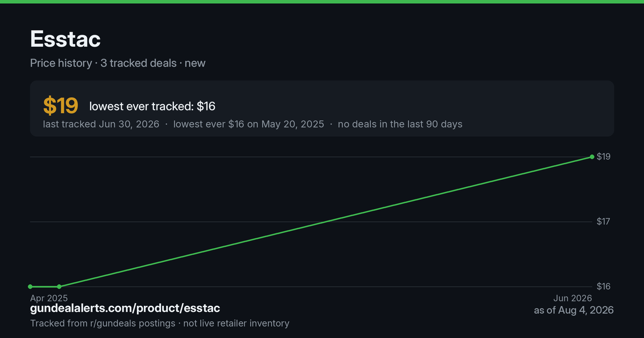Image resolution: width=644 pixels, height=338 pixels.
Task: Click 'lowest ever $16 on May 20, 2025' text
Action: [x=248, y=124]
